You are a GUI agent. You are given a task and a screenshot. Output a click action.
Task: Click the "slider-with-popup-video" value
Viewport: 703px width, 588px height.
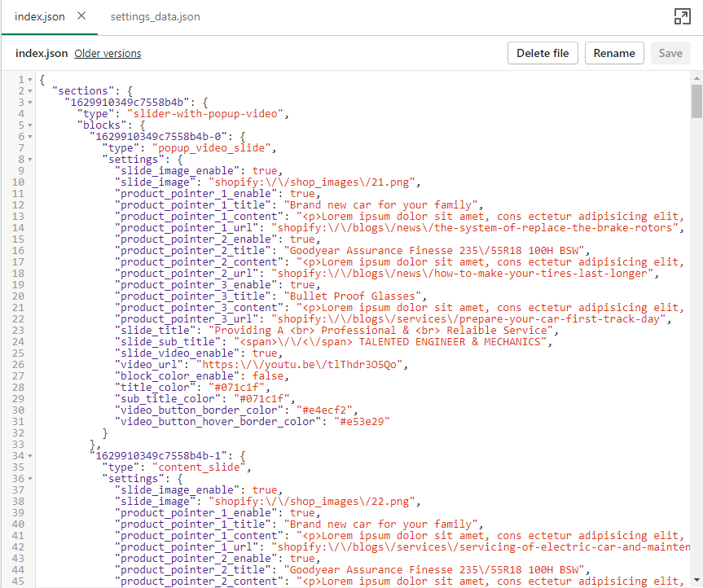click(205, 114)
